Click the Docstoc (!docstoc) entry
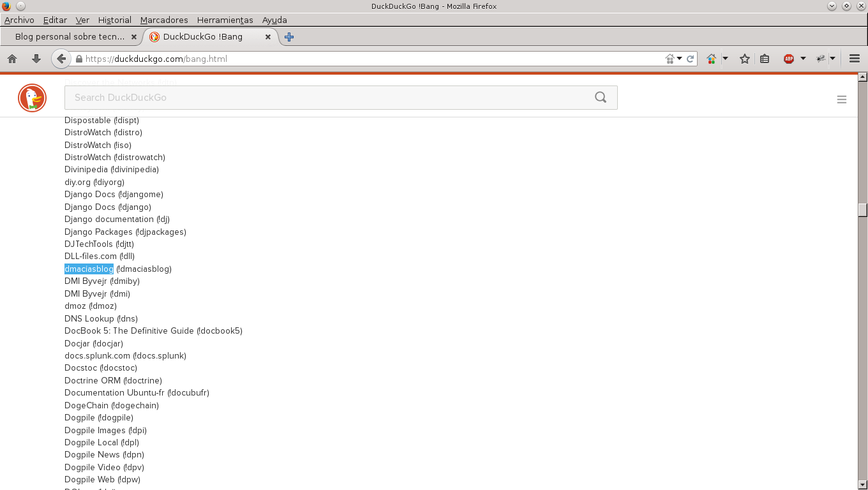Viewport: 868px width, 490px height. pyautogui.click(x=101, y=367)
